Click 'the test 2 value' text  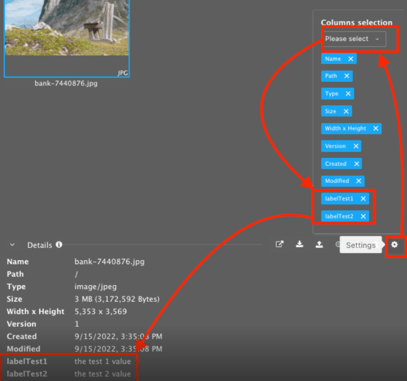(x=103, y=374)
